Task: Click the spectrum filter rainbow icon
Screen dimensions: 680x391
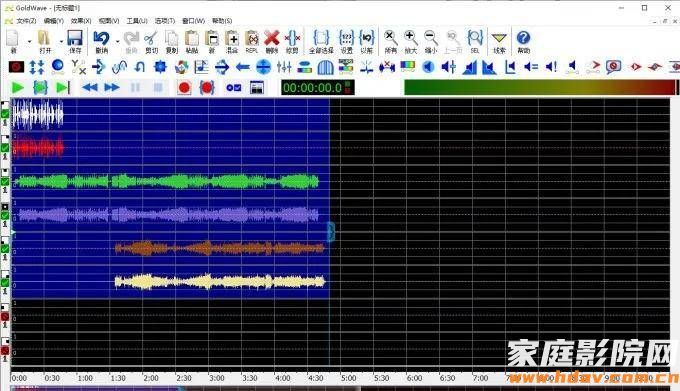Action: click(x=407, y=66)
